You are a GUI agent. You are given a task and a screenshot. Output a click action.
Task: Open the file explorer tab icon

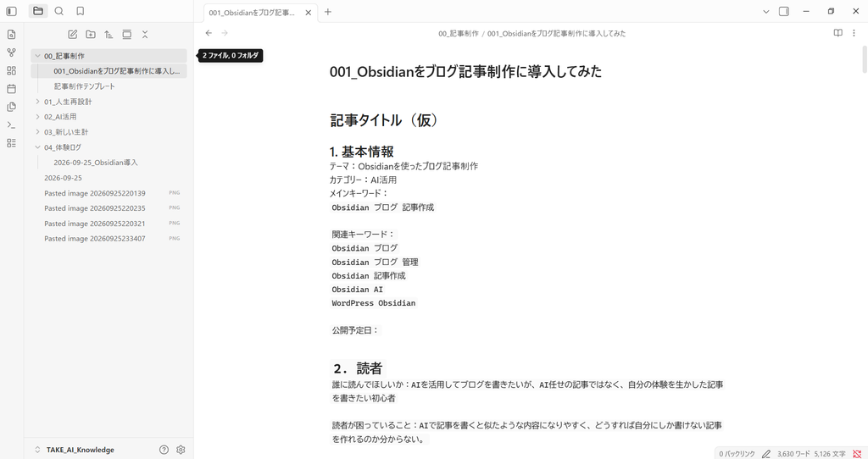[x=37, y=11]
